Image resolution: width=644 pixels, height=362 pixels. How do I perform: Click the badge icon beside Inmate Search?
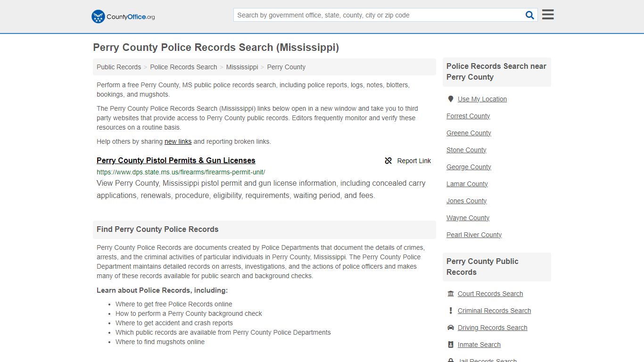tap(451, 345)
